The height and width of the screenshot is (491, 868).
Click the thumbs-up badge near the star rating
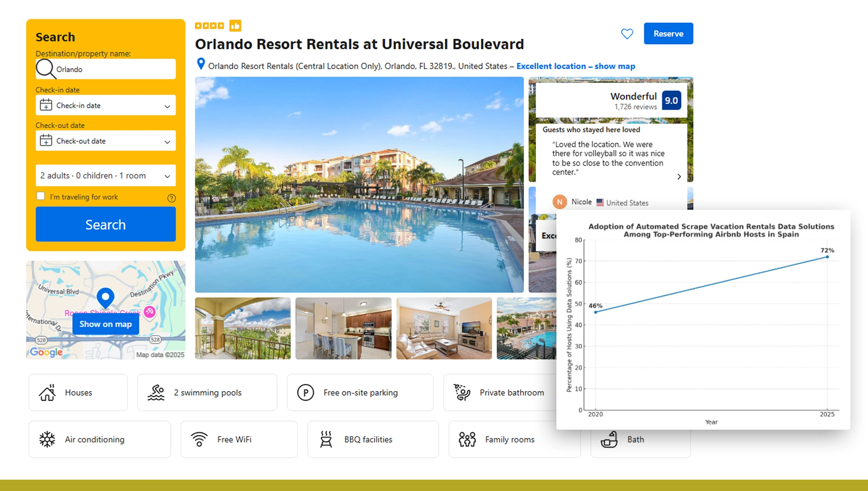pos(235,25)
